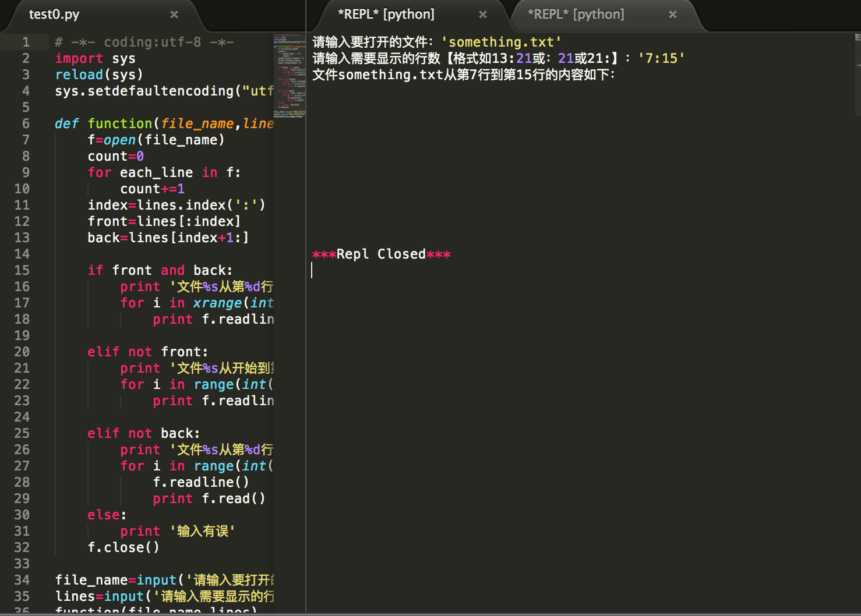Click the 'f.close()' statement
The height and width of the screenshot is (616, 861).
click(x=123, y=547)
